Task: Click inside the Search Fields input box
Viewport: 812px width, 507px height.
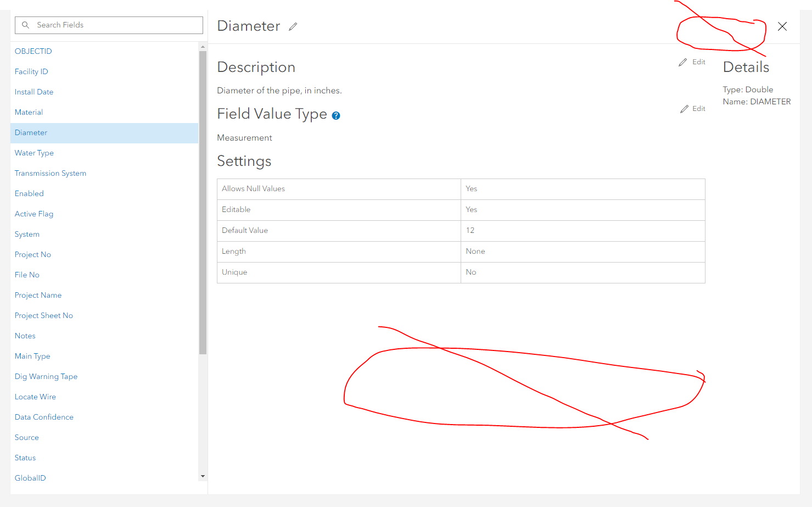Action: coord(109,25)
